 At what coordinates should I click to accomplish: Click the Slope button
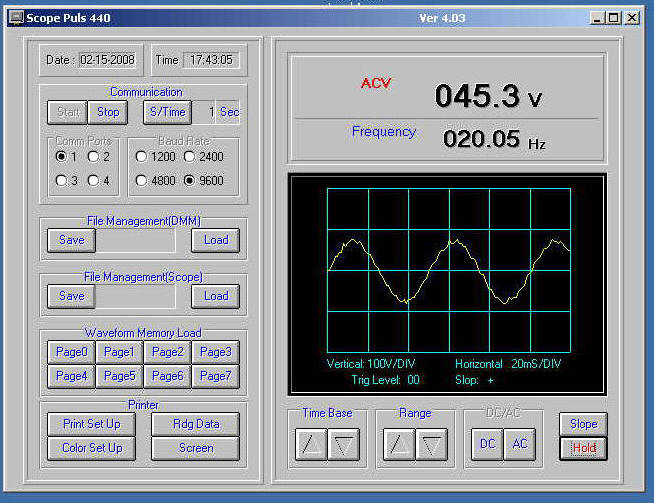click(x=583, y=425)
